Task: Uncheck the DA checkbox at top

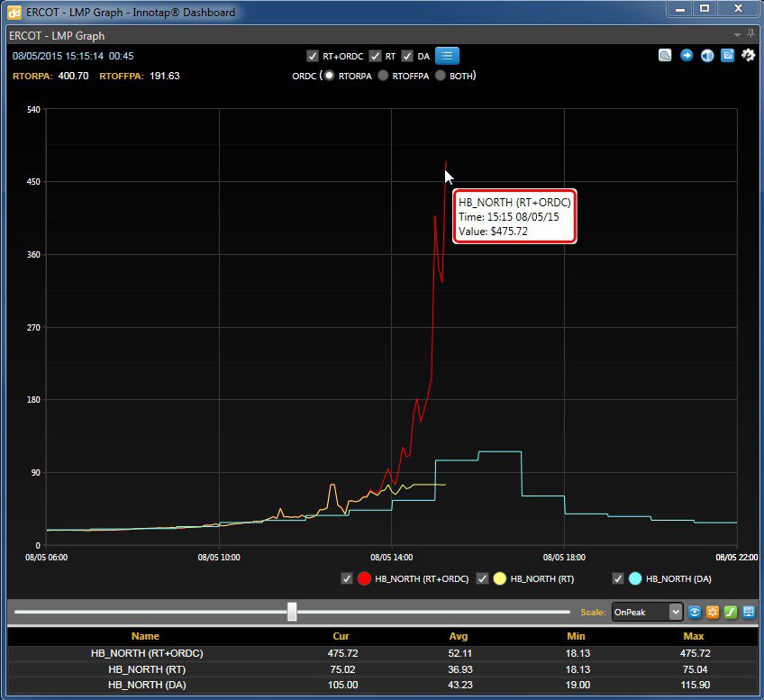Action: pyautogui.click(x=407, y=56)
